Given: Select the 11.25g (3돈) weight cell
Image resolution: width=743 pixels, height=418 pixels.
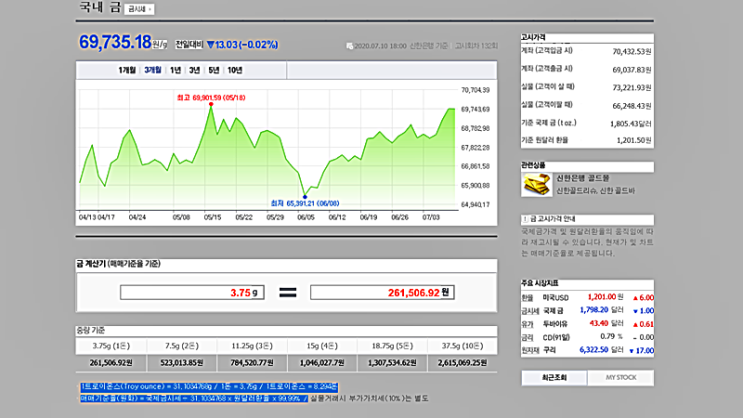Looking at the screenshot, I should (x=252, y=346).
